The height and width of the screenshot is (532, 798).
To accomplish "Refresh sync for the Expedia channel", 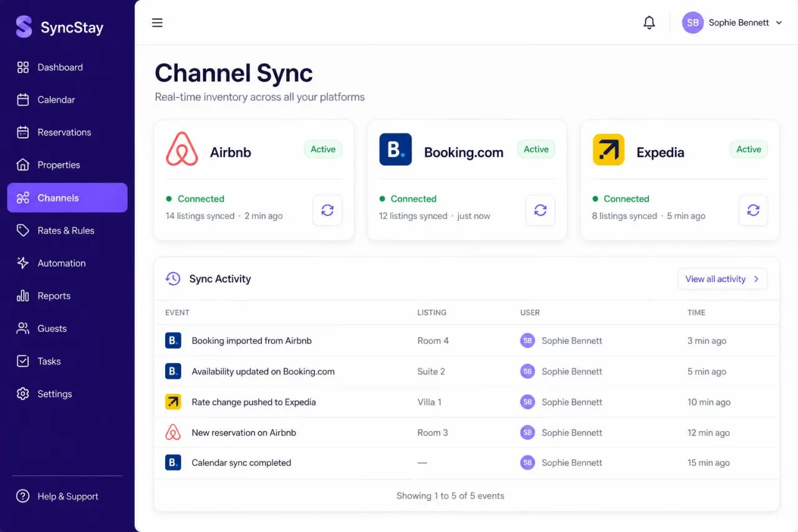I will pyautogui.click(x=753, y=210).
